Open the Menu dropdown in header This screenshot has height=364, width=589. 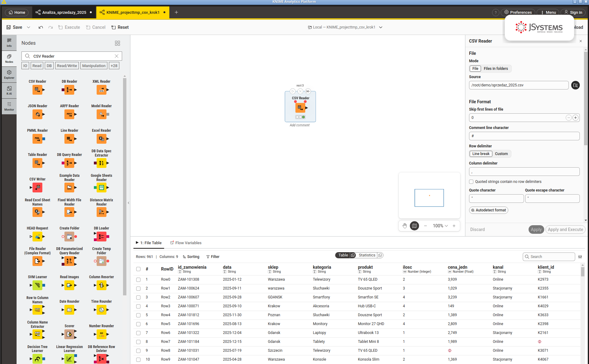click(x=548, y=13)
